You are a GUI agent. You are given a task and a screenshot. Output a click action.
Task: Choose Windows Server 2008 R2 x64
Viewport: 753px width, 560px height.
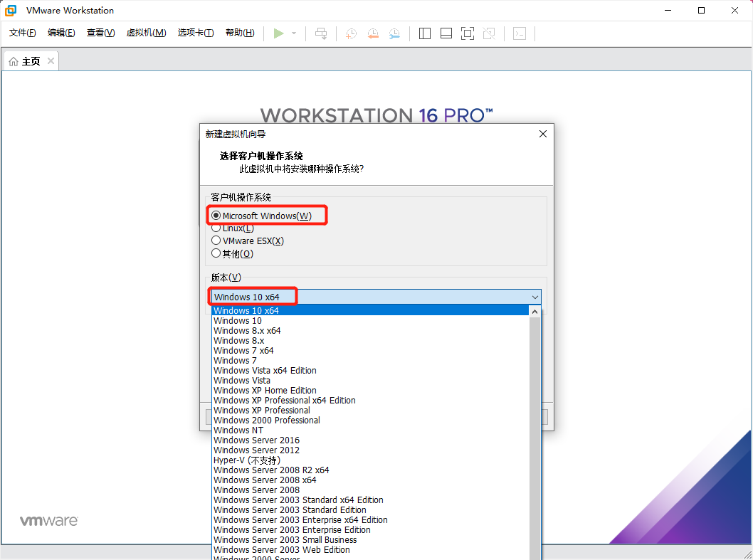pyautogui.click(x=370, y=470)
